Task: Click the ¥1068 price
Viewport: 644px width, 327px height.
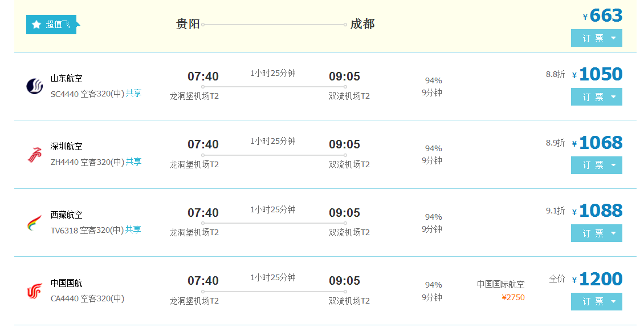Action: tap(597, 143)
